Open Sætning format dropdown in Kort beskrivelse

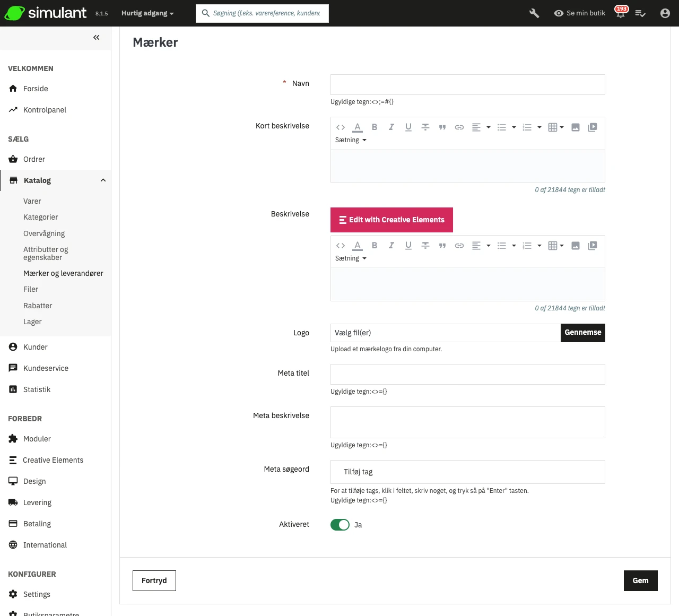(351, 140)
